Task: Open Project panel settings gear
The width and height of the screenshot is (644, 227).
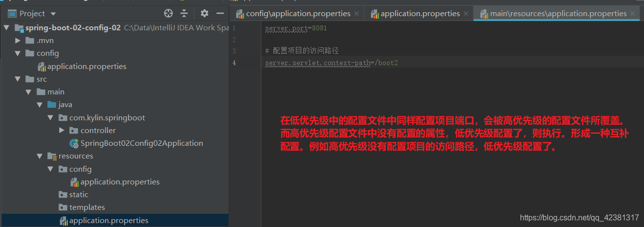Action: coord(205,13)
